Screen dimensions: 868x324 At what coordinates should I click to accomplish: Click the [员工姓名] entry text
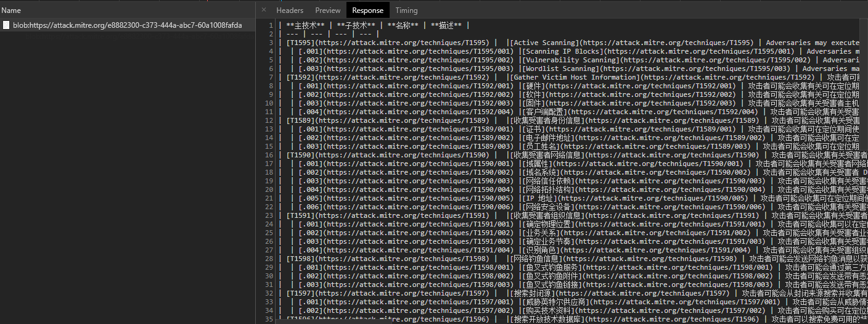(x=541, y=146)
